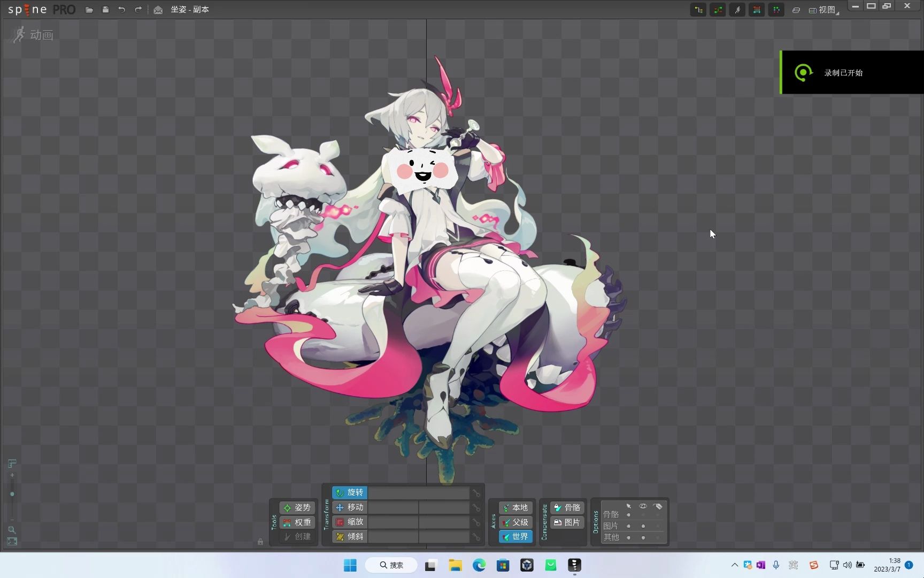The height and width of the screenshot is (578, 924).
Task: Open Microsoft Edge from the taskbar
Action: pos(479,565)
